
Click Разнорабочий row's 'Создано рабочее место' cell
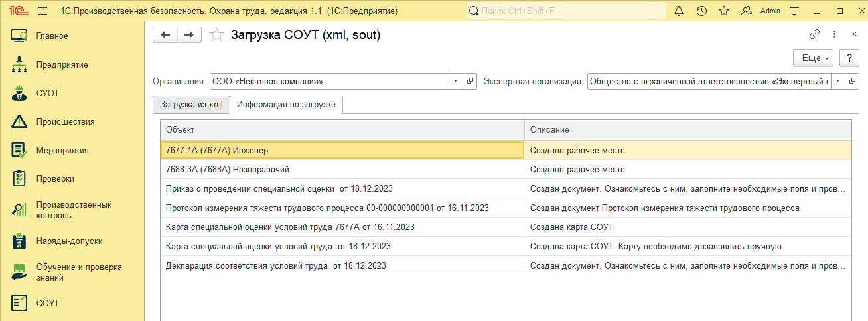688,170
